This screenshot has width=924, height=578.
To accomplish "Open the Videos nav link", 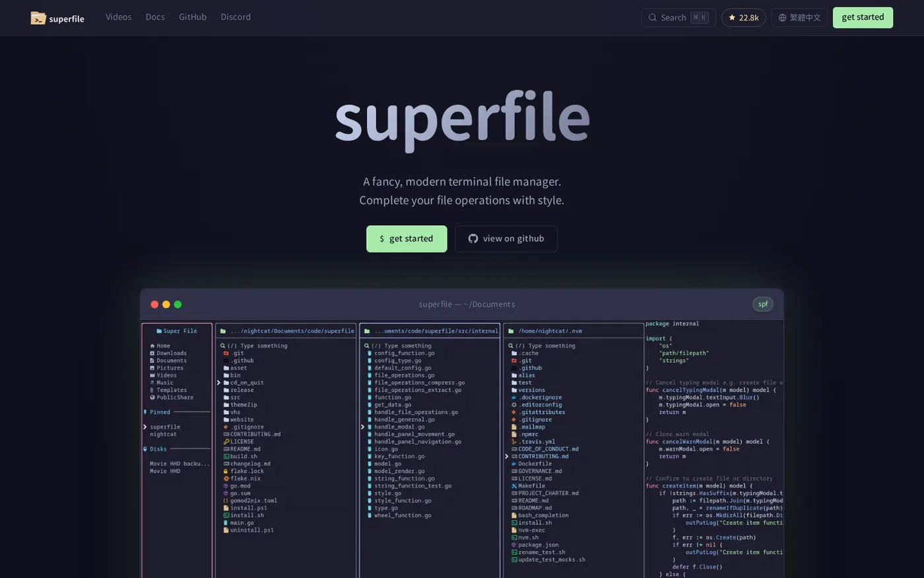I will tap(119, 17).
